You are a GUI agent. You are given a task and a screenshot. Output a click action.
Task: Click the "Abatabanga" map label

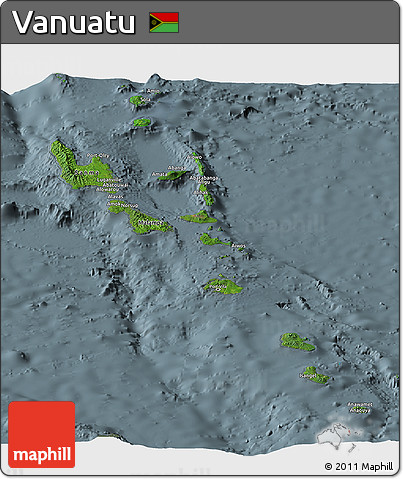[x=204, y=178]
